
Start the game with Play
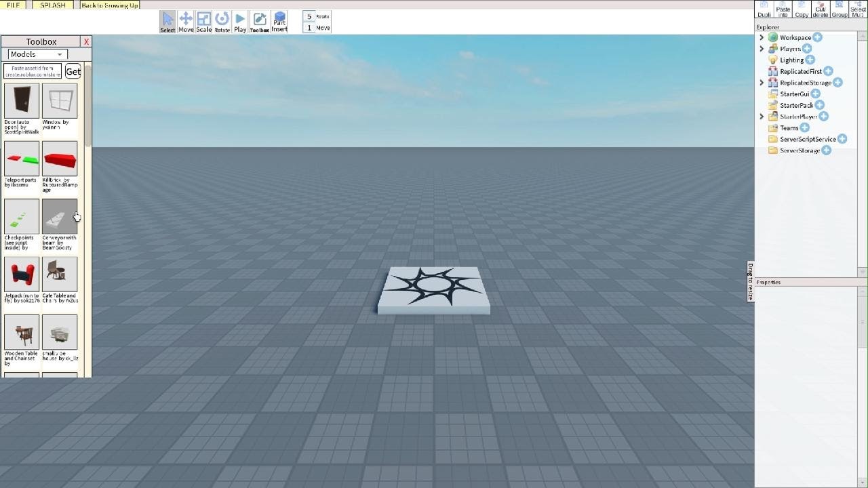(240, 22)
